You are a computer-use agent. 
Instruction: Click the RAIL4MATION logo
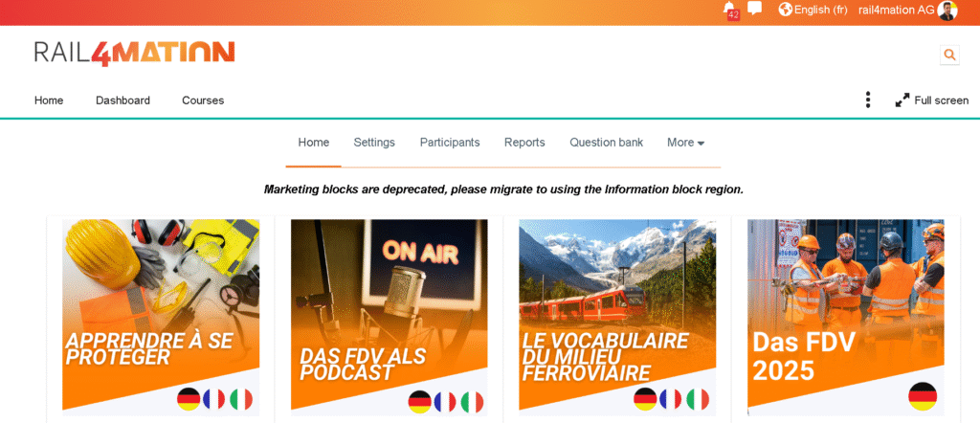(x=134, y=53)
